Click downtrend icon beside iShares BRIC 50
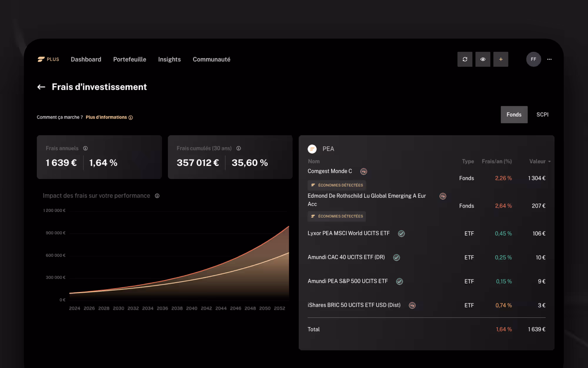588x368 pixels. tap(412, 305)
